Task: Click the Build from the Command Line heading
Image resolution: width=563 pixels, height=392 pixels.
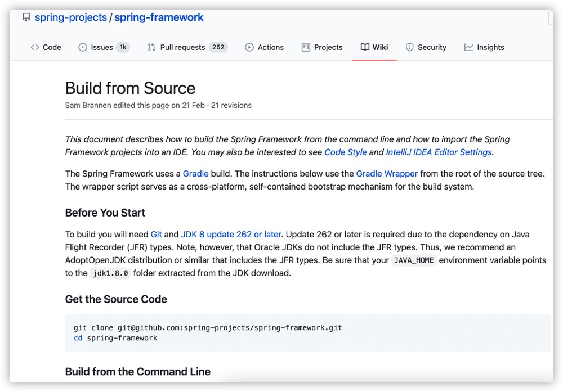Action: point(138,372)
